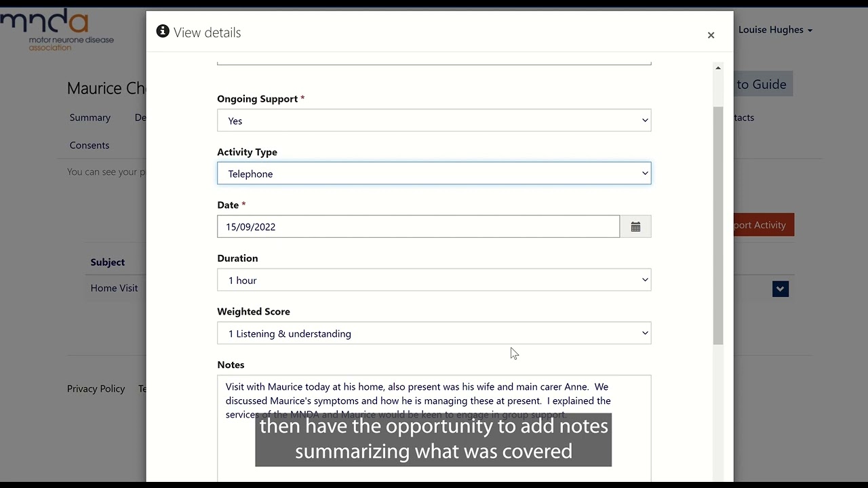The image size is (868, 488).
Task: Click the calendar icon beside the Date field
Action: [x=635, y=227]
